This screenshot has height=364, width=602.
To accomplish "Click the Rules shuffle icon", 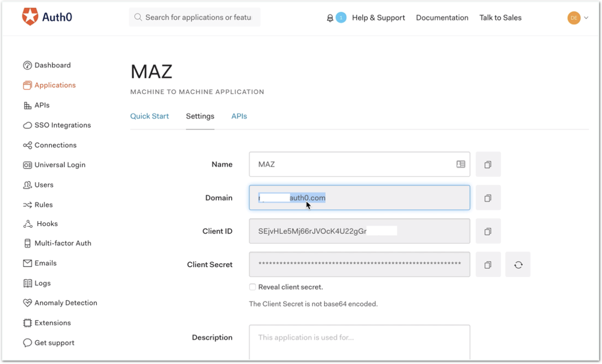I will click(27, 205).
